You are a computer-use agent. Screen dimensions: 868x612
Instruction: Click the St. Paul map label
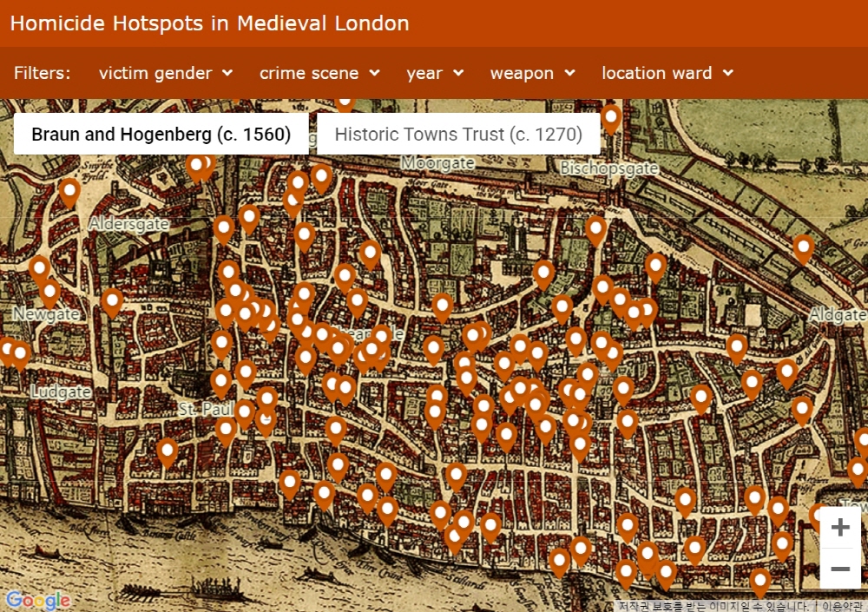tap(206, 409)
